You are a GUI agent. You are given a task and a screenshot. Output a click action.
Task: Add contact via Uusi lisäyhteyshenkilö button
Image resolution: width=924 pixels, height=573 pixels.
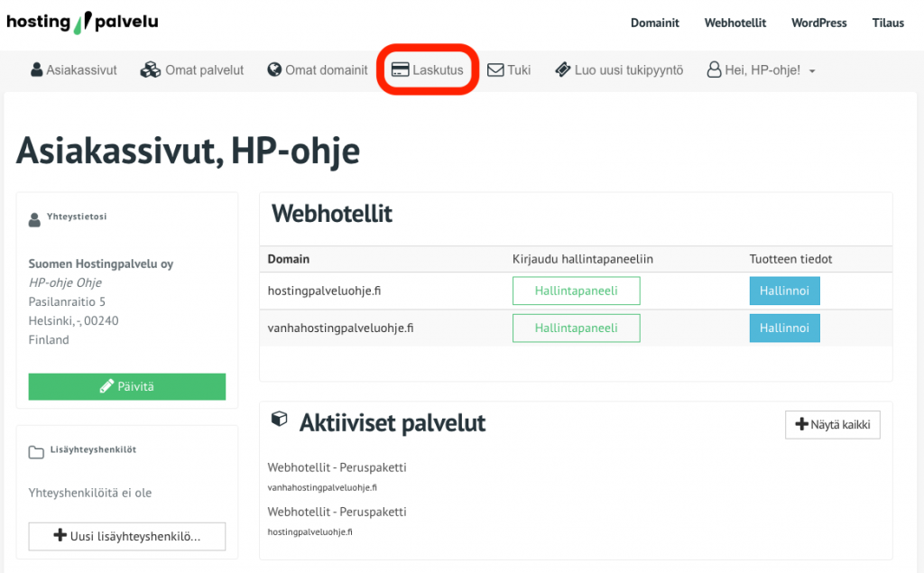pos(127,536)
